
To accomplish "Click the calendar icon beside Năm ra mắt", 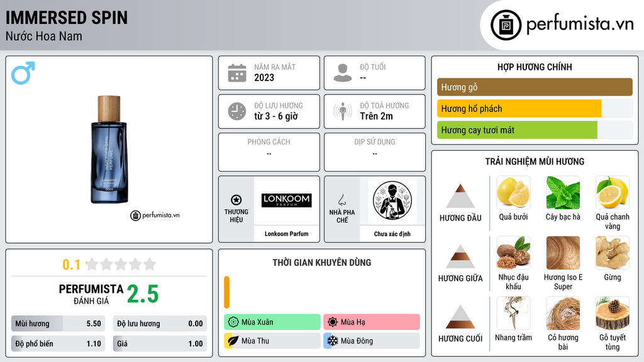I will click(237, 73).
